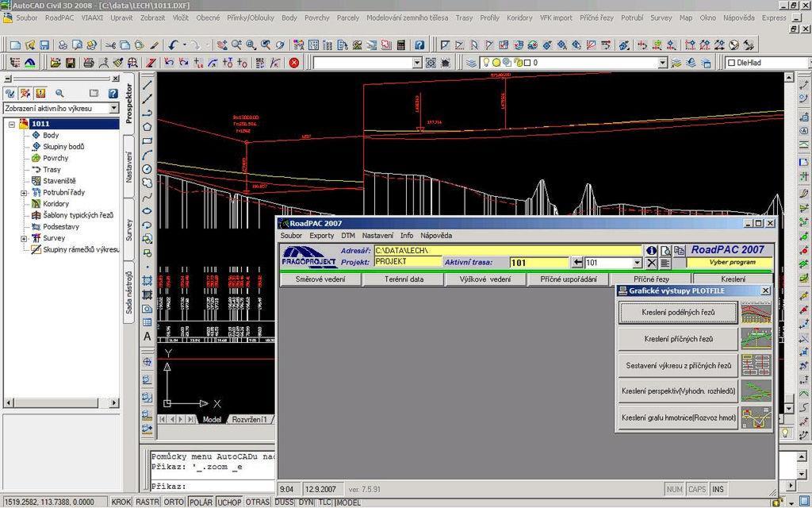Click the Projekt name input field
Screen dimensions: 812x508
[408, 262]
